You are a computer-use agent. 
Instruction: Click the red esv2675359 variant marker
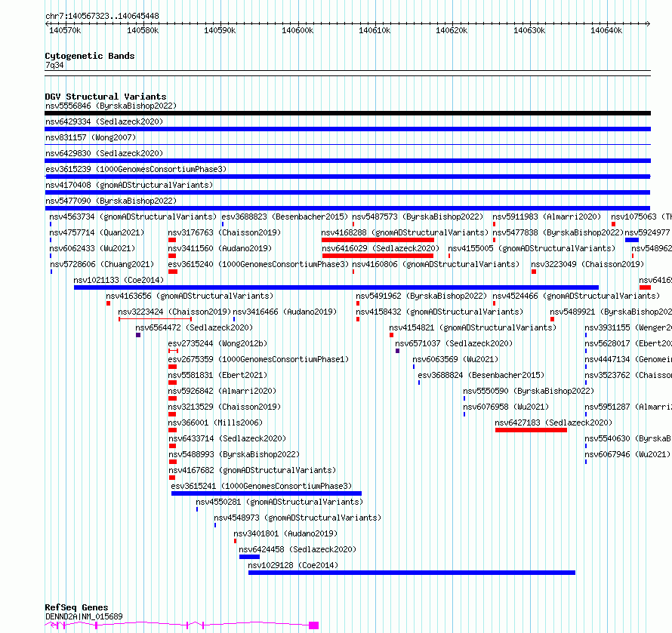173,367
